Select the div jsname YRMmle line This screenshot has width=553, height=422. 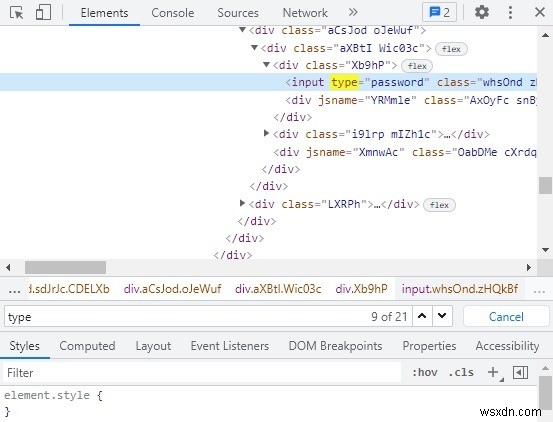point(411,100)
